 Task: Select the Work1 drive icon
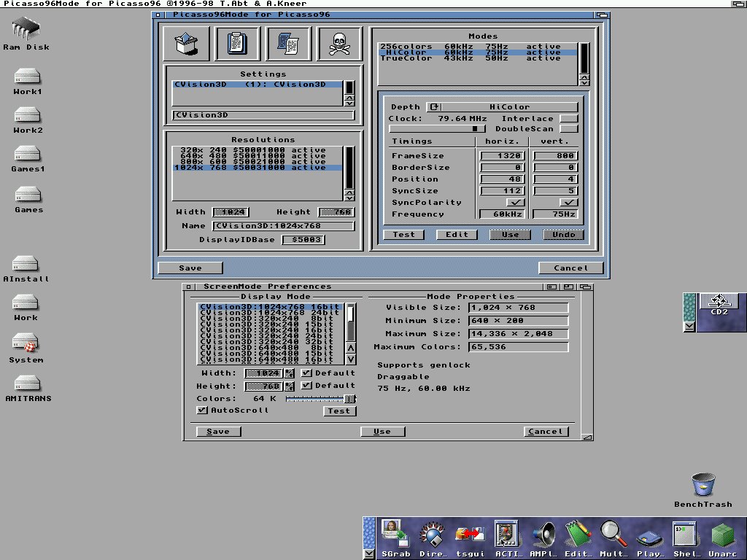point(27,82)
